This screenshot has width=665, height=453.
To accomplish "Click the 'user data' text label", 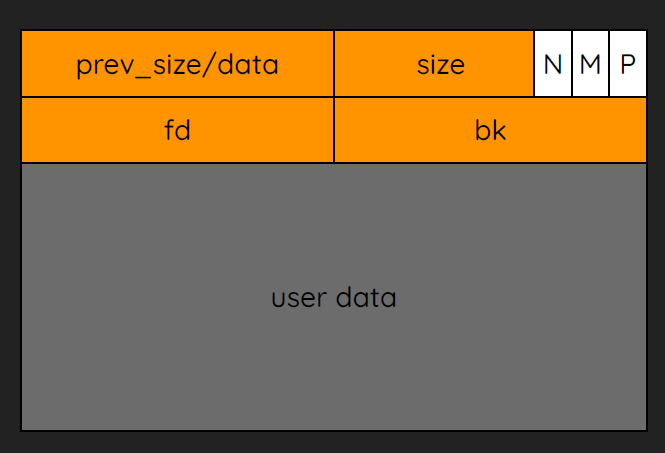I will tap(334, 297).
